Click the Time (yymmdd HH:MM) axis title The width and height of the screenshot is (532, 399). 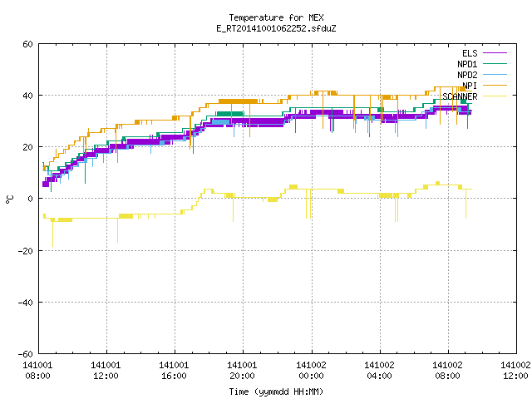click(x=276, y=392)
